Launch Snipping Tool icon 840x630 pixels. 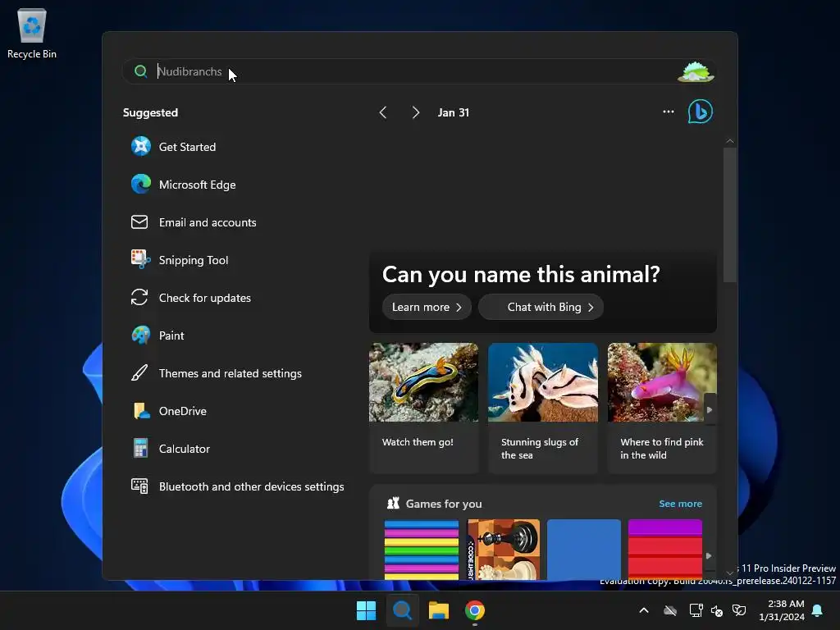[141, 259]
